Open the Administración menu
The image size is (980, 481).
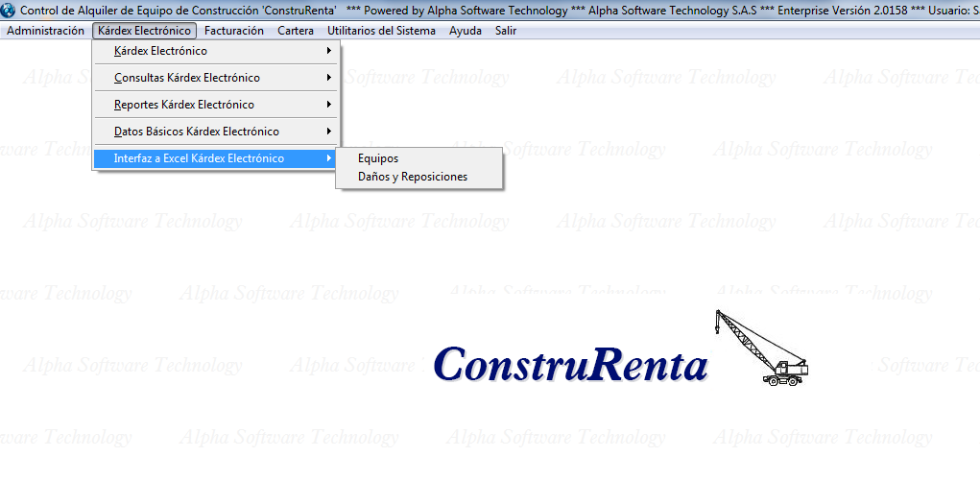[x=45, y=31]
